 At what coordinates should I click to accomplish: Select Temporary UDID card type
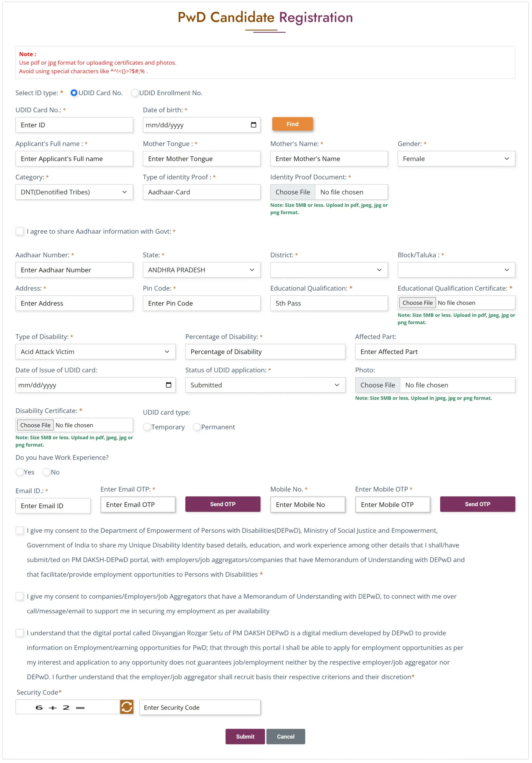coord(147,427)
